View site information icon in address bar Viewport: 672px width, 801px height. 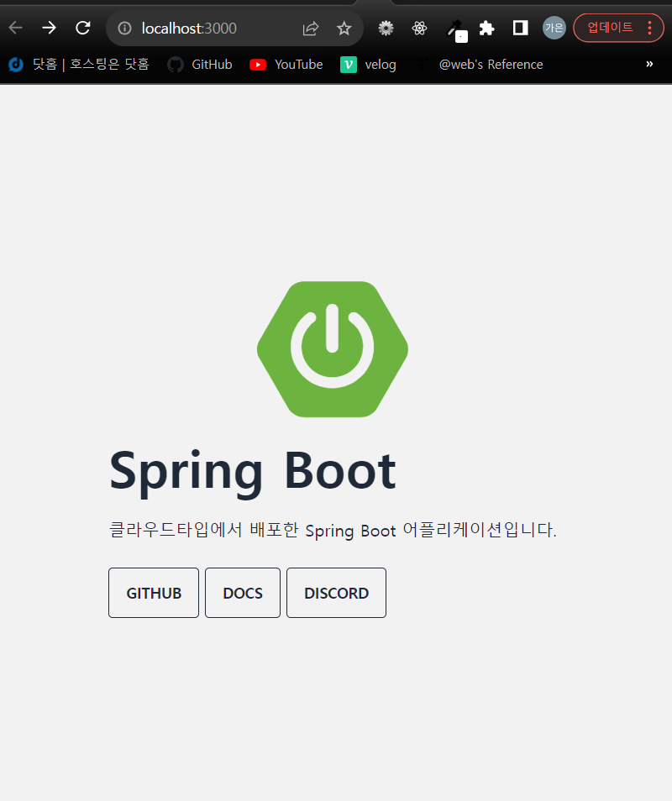pos(124,28)
